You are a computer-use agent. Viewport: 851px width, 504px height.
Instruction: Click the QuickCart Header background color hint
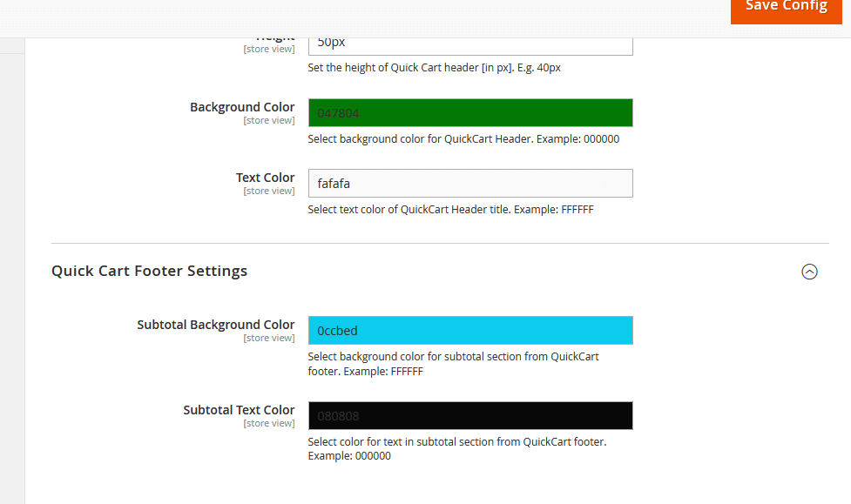pyautogui.click(x=463, y=139)
